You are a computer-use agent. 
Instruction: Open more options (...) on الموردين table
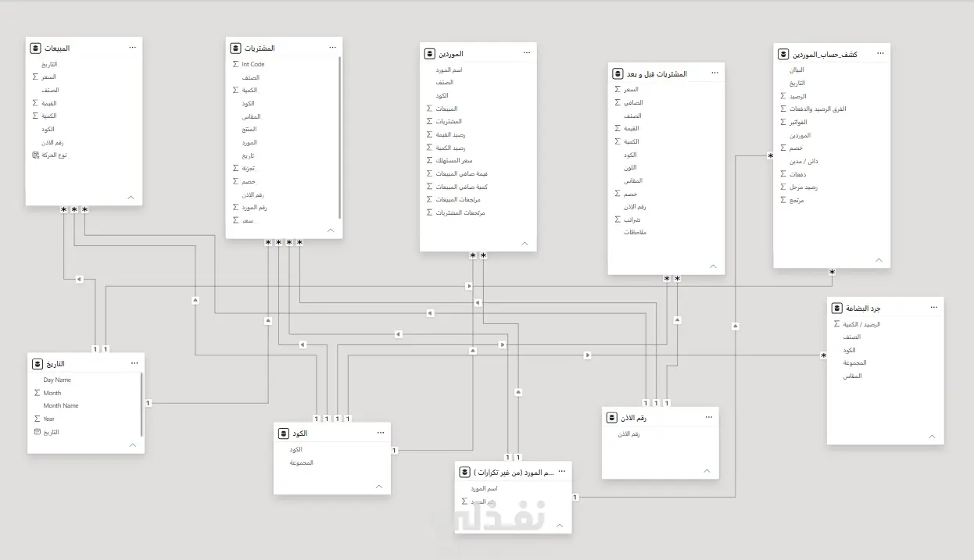coord(526,54)
